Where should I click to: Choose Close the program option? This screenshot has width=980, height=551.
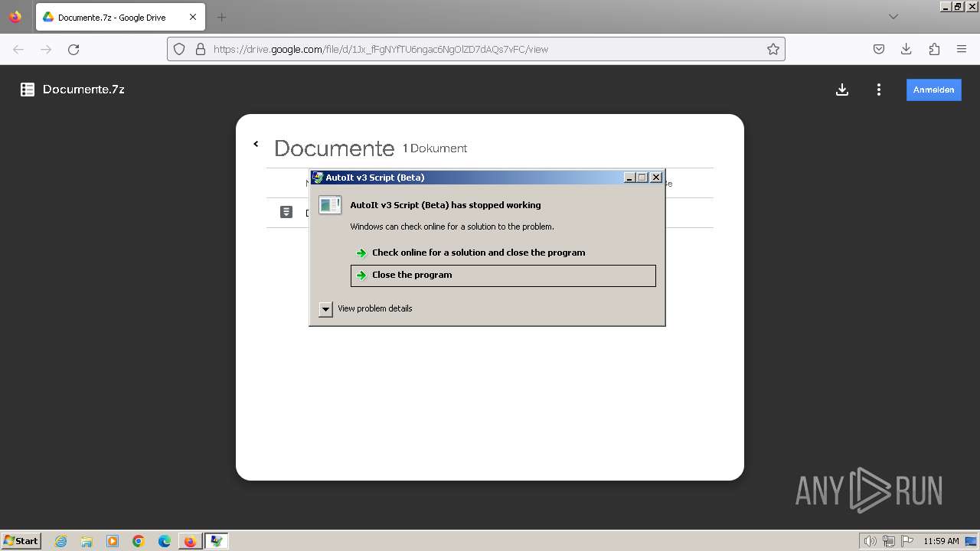click(x=503, y=275)
